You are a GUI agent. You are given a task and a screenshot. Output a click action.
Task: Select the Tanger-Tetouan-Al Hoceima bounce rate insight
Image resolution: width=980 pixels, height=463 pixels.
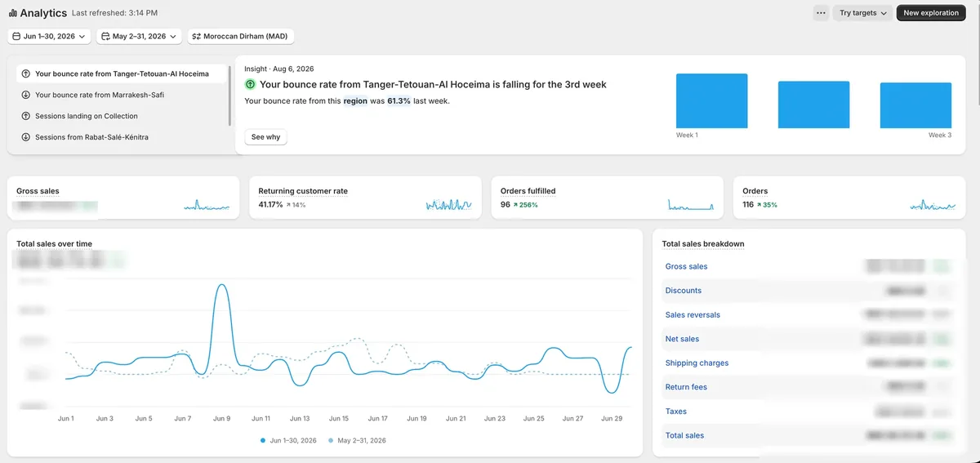(x=122, y=73)
